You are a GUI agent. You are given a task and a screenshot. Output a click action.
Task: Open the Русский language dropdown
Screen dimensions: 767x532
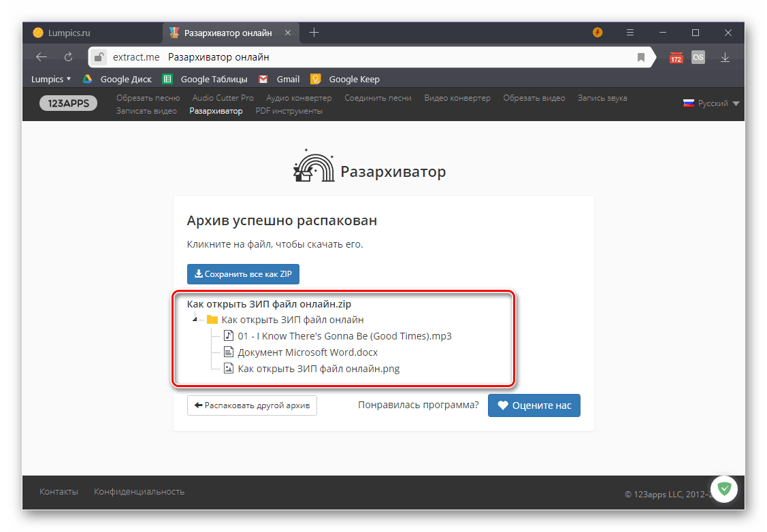(x=712, y=103)
